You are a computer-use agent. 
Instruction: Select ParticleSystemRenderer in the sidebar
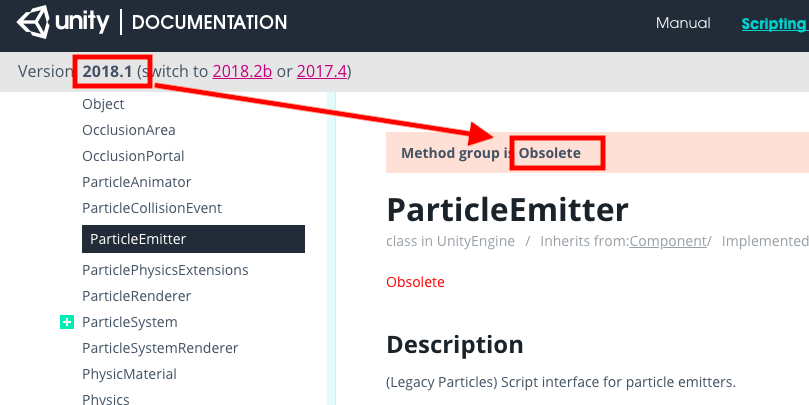pos(160,348)
